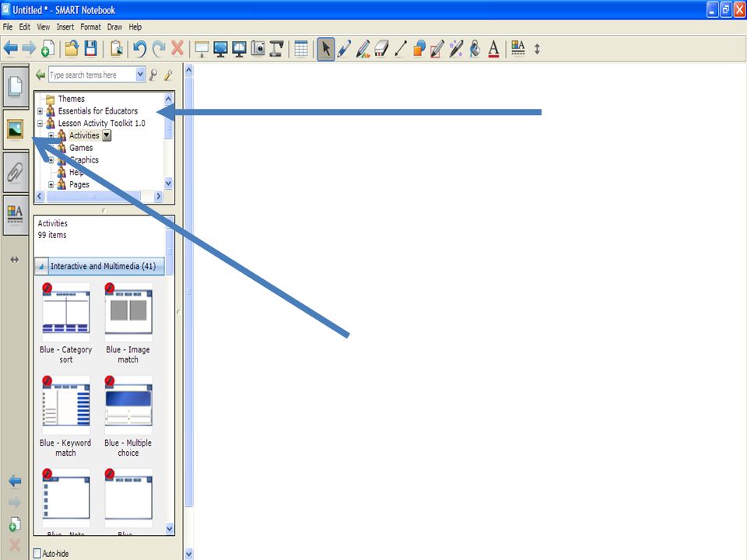Open the File menu

[8, 26]
